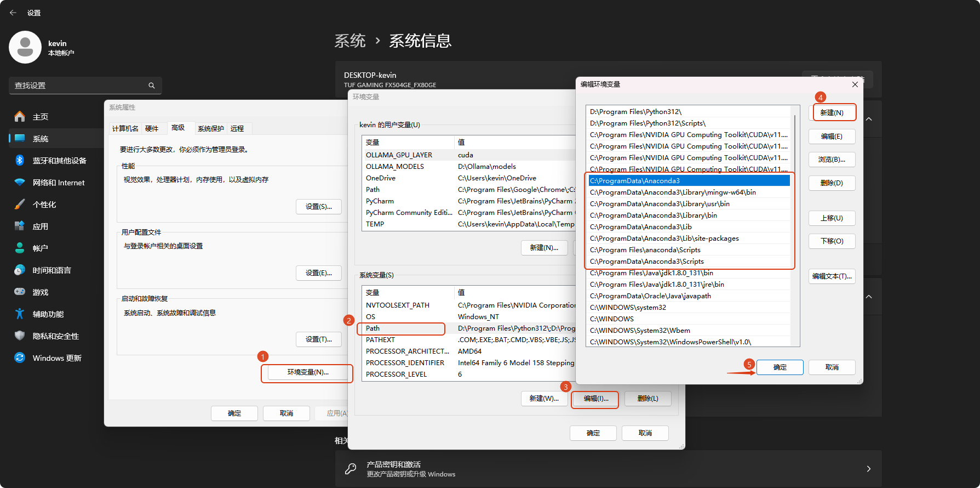Click Environment Variables button
Viewport: 980px width, 488px height.
(x=308, y=372)
